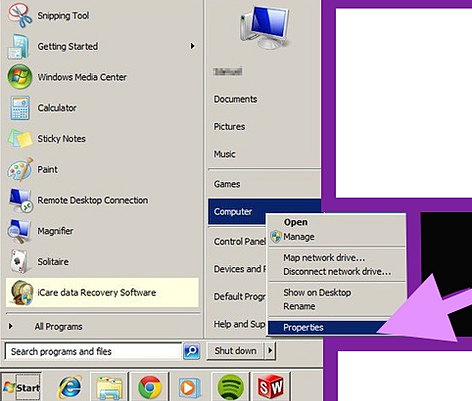Image resolution: width=472 pixels, height=401 pixels.
Task: Open Sticky Notes icon
Action: click(20, 138)
